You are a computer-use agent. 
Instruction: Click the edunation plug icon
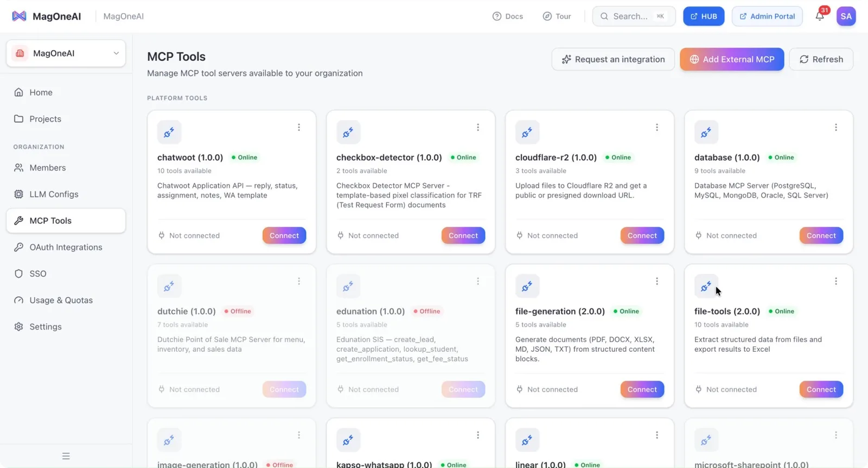[348, 286]
